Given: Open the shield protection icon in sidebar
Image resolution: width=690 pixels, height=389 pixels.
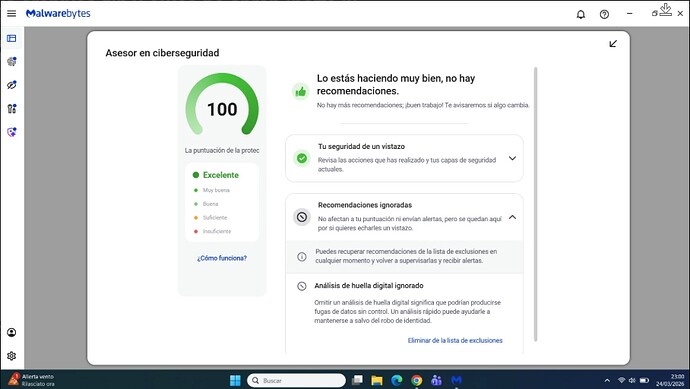Looking at the screenshot, I should [x=12, y=132].
